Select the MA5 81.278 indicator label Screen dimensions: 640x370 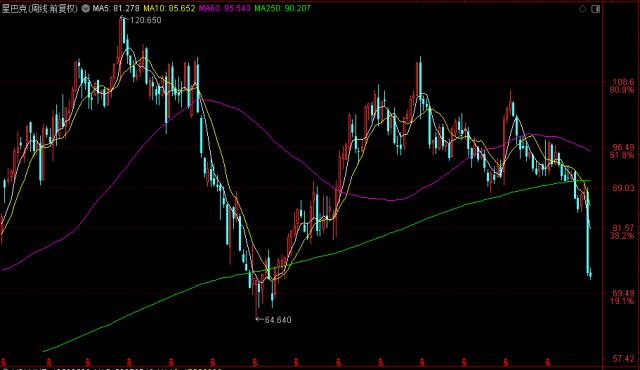point(116,8)
